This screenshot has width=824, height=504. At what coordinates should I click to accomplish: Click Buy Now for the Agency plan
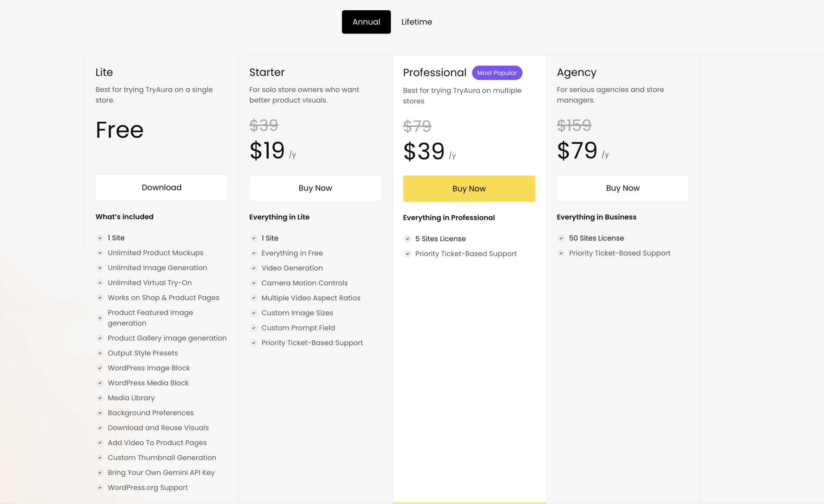623,188
